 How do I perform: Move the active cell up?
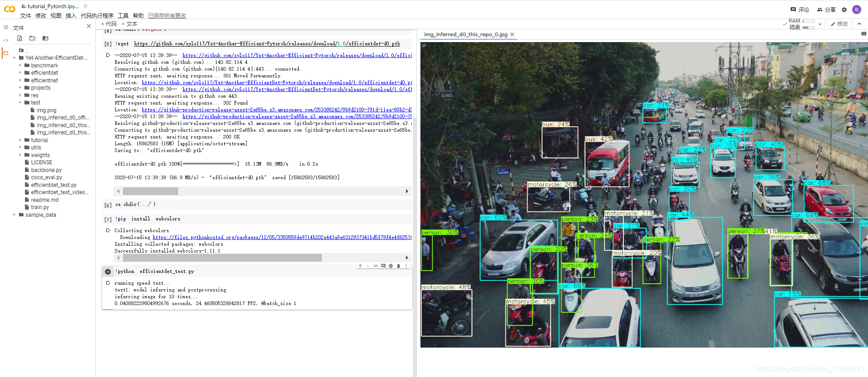[360, 266]
